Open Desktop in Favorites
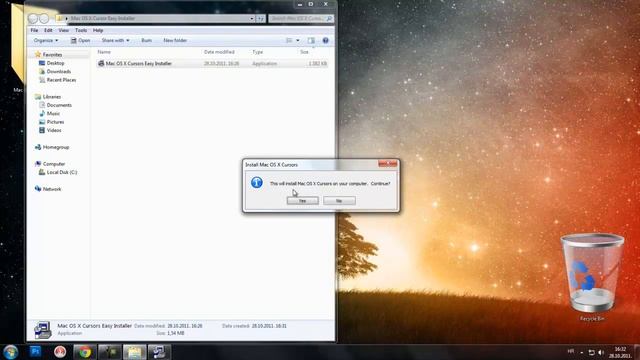The height and width of the screenshot is (360, 640). (55, 63)
